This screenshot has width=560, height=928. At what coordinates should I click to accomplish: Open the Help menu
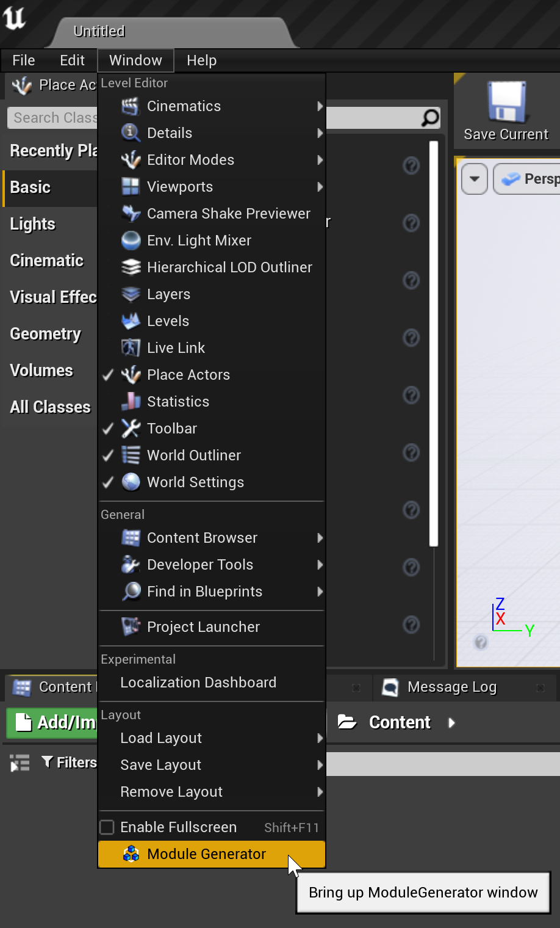pos(201,60)
